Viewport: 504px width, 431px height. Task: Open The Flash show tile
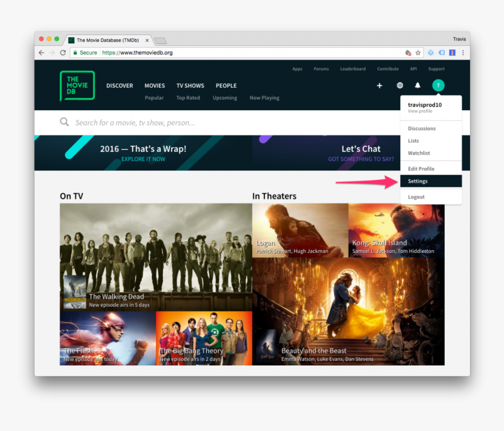pos(108,338)
